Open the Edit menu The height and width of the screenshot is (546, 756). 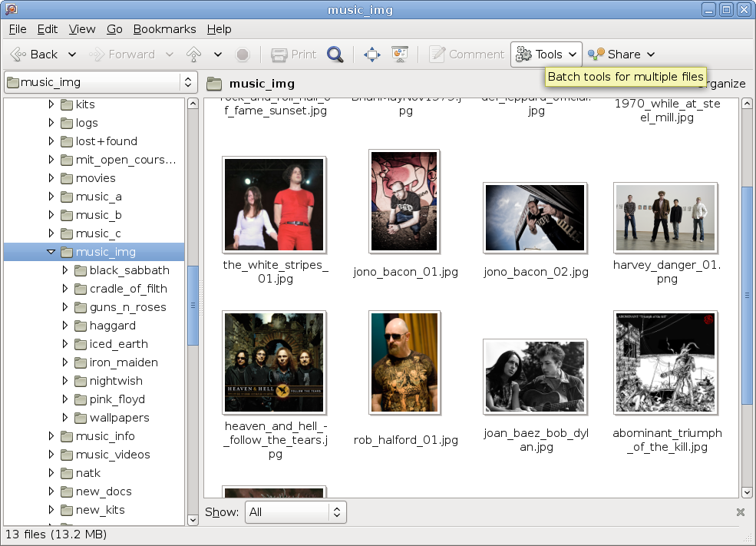[x=48, y=29]
